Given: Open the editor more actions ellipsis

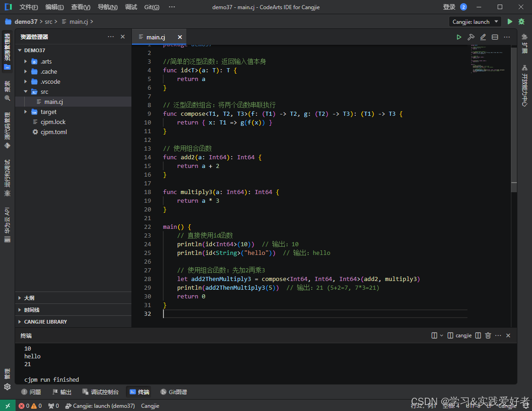Looking at the screenshot, I should 507,37.
